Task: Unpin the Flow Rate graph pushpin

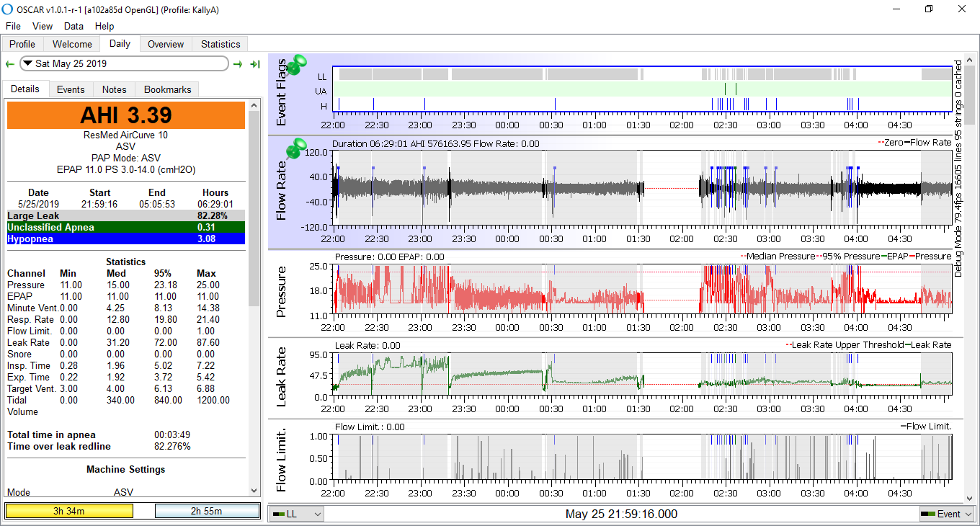Action: (x=295, y=149)
